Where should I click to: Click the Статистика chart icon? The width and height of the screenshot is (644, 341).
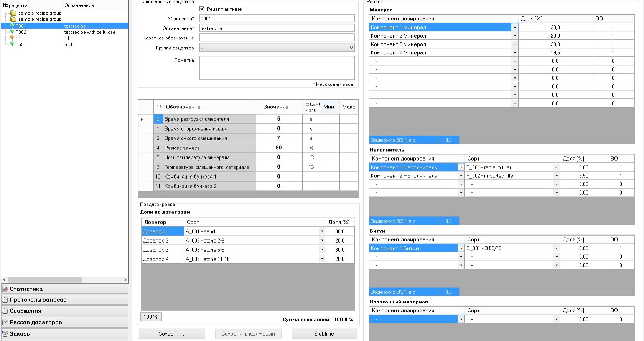click(x=5, y=289)
